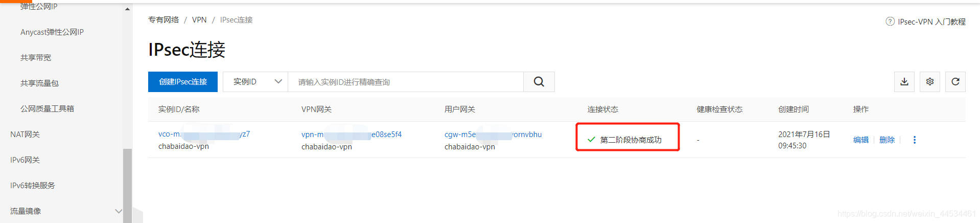The image size is (980, 223).
Task: Open the three-dot more actions menu
Action: (914, 140)
